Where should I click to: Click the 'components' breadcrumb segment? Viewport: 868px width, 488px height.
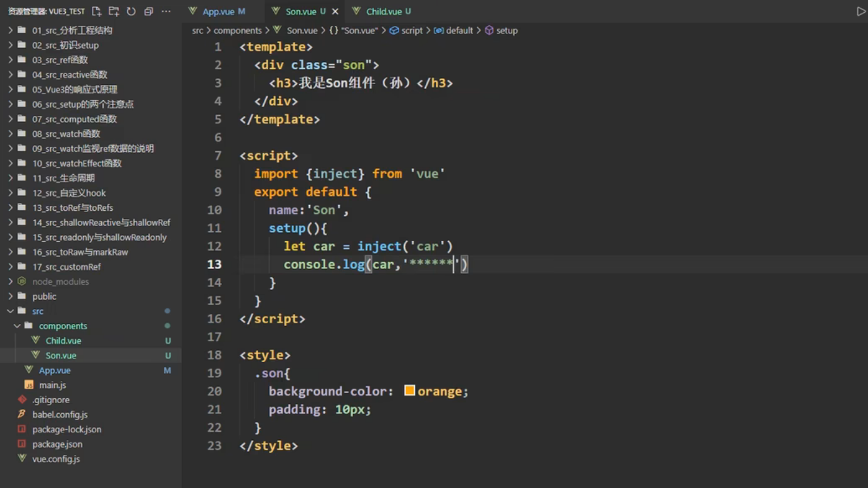click(x=237, y=30)
